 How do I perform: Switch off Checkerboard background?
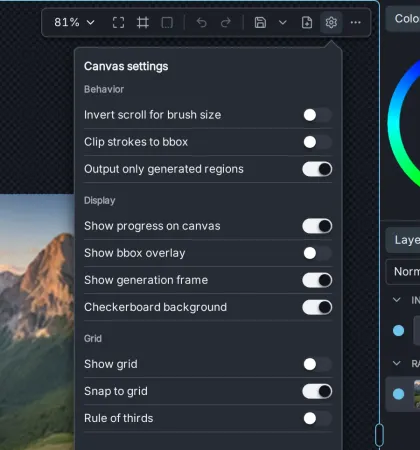click(x=317, y=307)
